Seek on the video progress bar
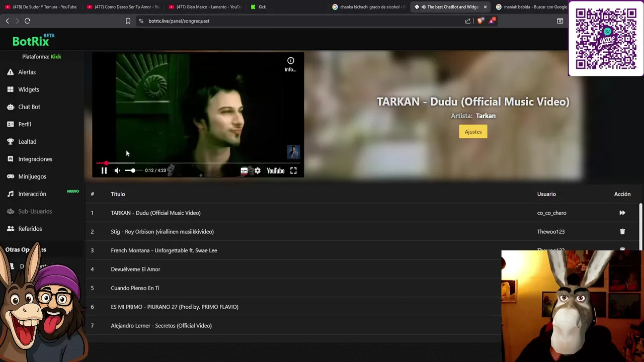The image size is (644, 362). 198,163
